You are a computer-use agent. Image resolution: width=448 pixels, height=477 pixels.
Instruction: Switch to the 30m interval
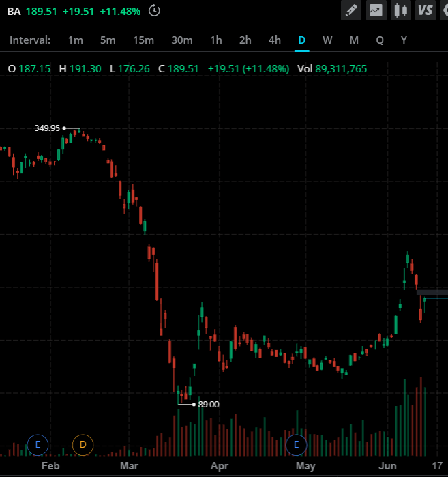[x=182, y=40]
